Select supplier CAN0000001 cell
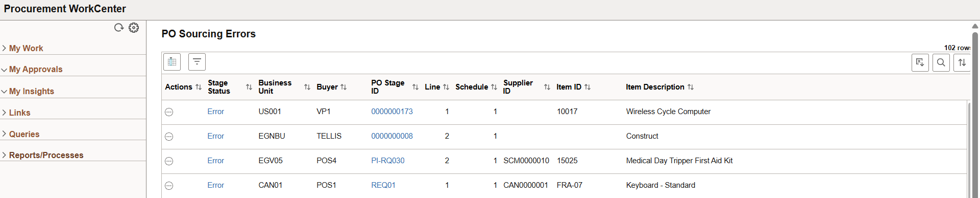 pyautogui.click(x=526, y=185)
